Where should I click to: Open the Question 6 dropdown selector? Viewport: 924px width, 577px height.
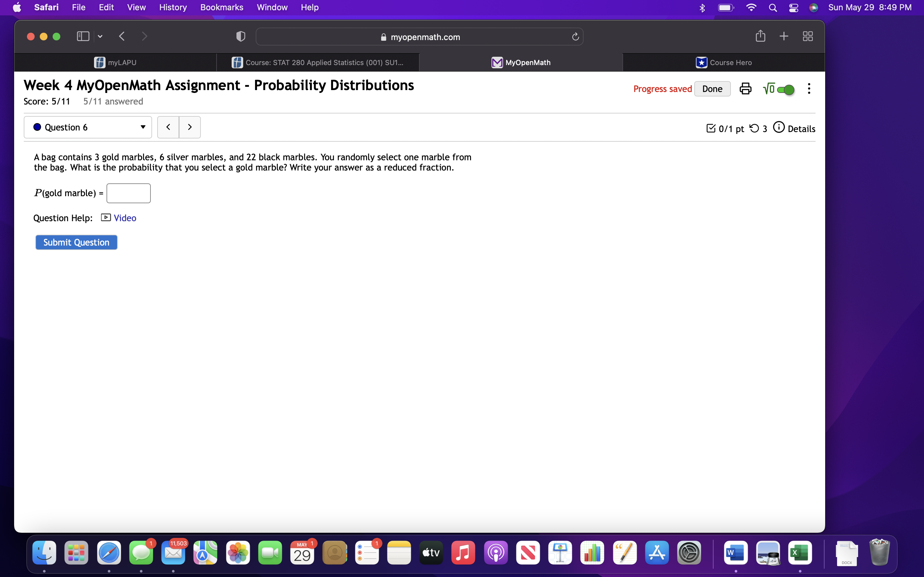[88, 128]
